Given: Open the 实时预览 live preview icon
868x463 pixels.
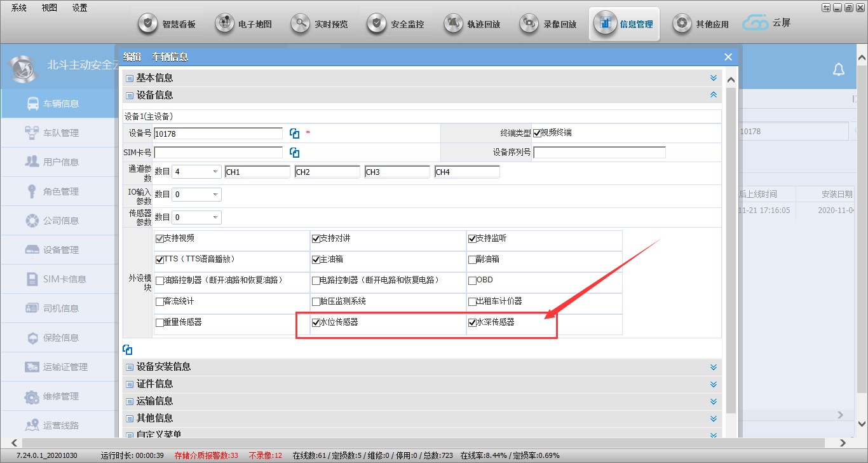Looking at the screenshot, I should [x=301, y=24].
